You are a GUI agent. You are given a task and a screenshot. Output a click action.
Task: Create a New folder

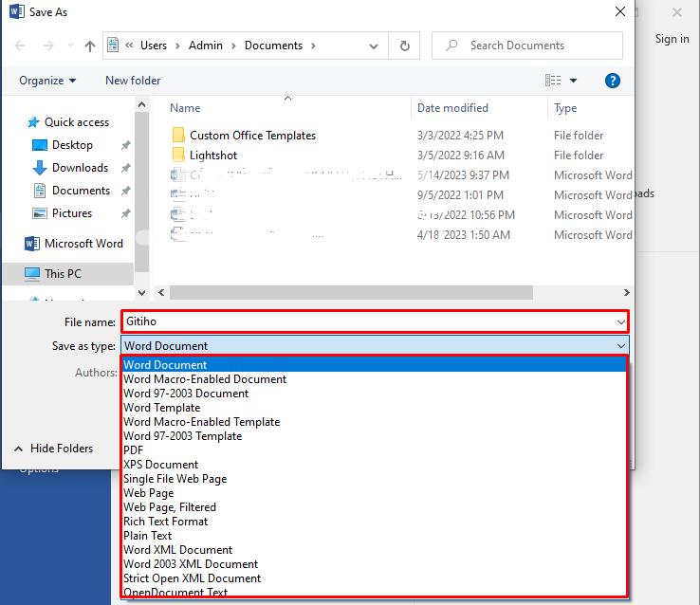(x=133, y=81)
